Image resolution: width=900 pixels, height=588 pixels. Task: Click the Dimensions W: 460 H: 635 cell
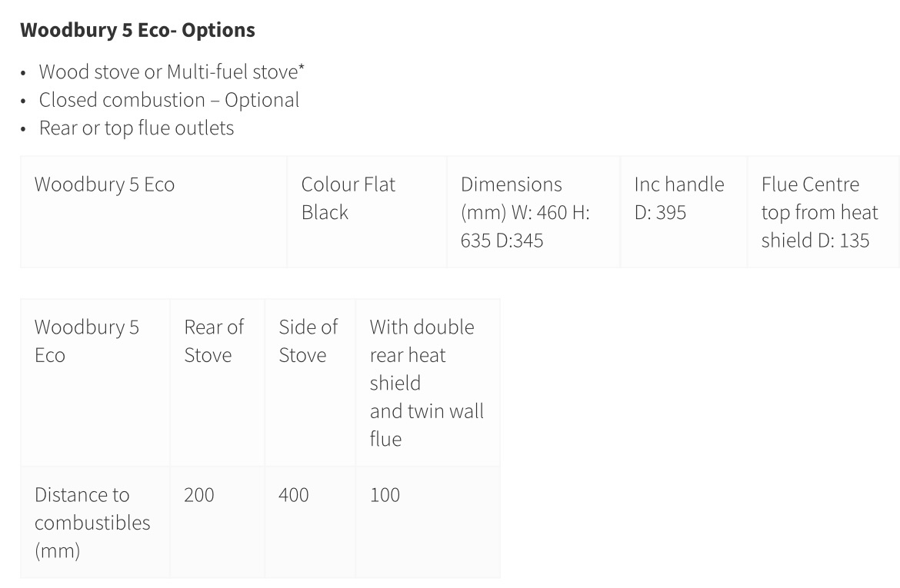(533, 211)
